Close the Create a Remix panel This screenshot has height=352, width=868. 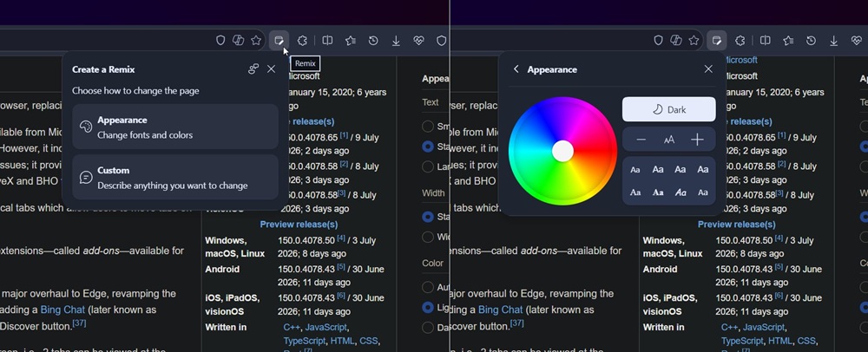click(x=271, y=69)
